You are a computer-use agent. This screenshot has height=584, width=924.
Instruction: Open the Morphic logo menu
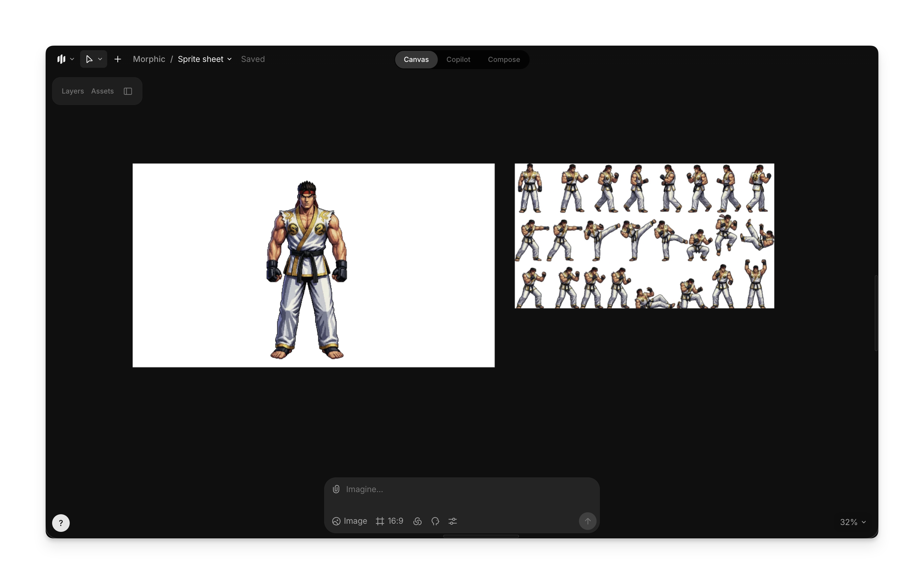[x=65, y=59]
